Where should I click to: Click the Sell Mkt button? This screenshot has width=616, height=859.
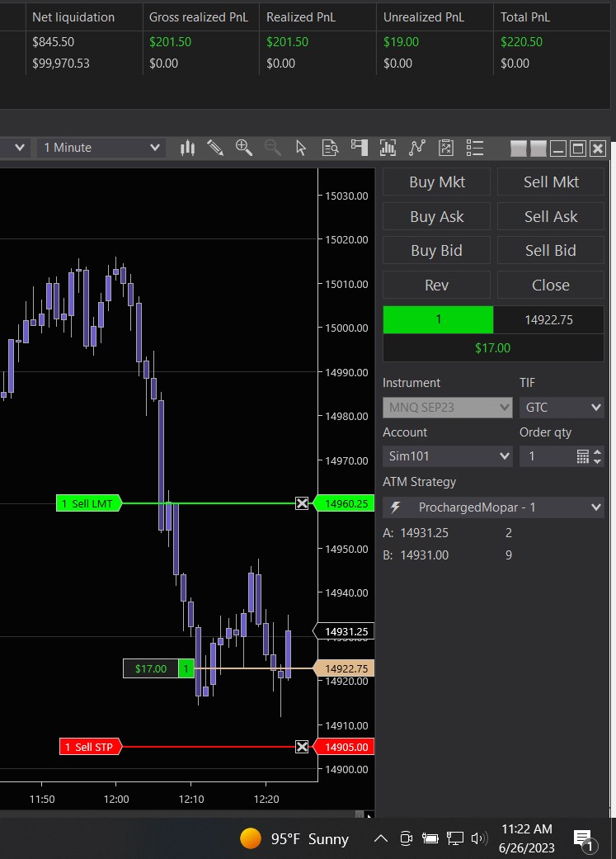pos(551,182)
